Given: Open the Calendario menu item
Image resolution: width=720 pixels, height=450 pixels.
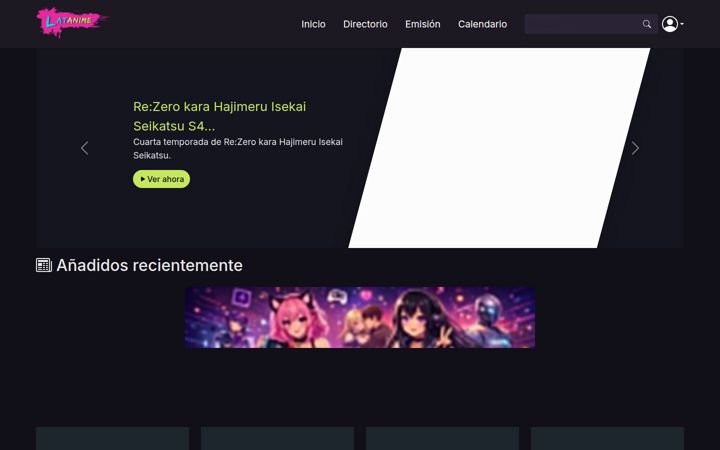Looking at the screenshot, I should click(482, 24).
